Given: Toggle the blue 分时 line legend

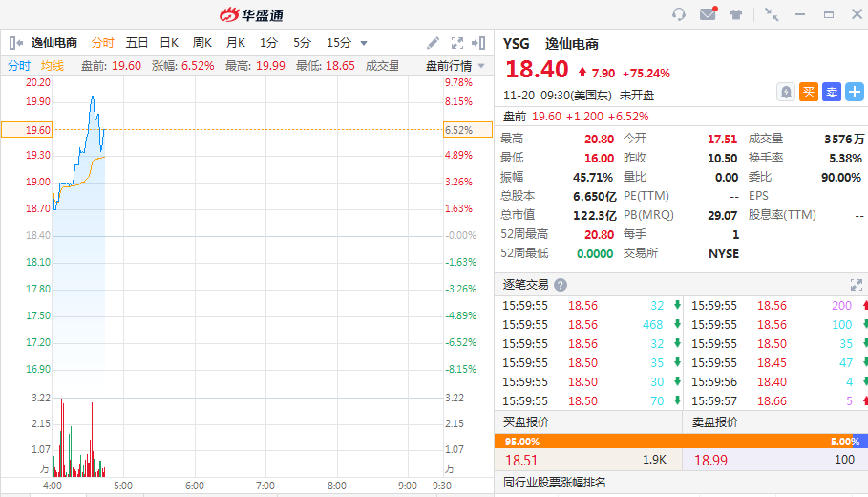Looking at the screenshot, I should point(19,66).
